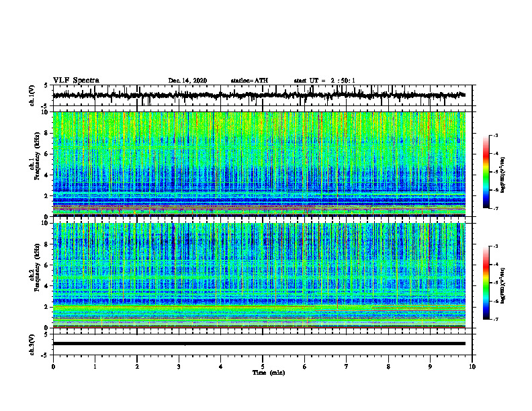Click the 'Time (min)' axis title

pos(269,373)
